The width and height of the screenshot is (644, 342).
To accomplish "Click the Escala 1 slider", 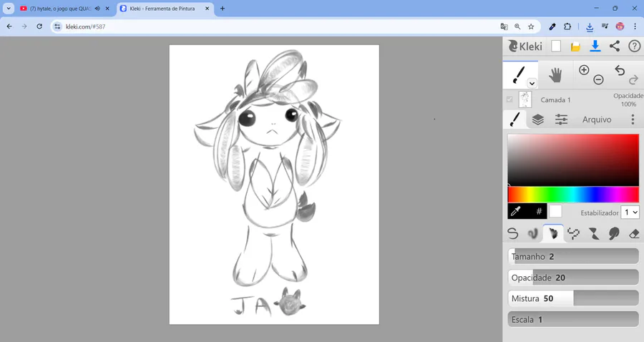I will click(573, 319).
